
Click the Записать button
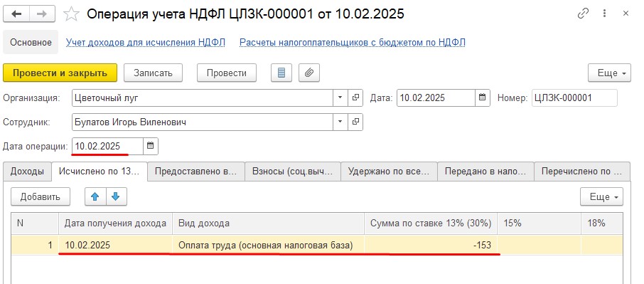coord(153,73)
